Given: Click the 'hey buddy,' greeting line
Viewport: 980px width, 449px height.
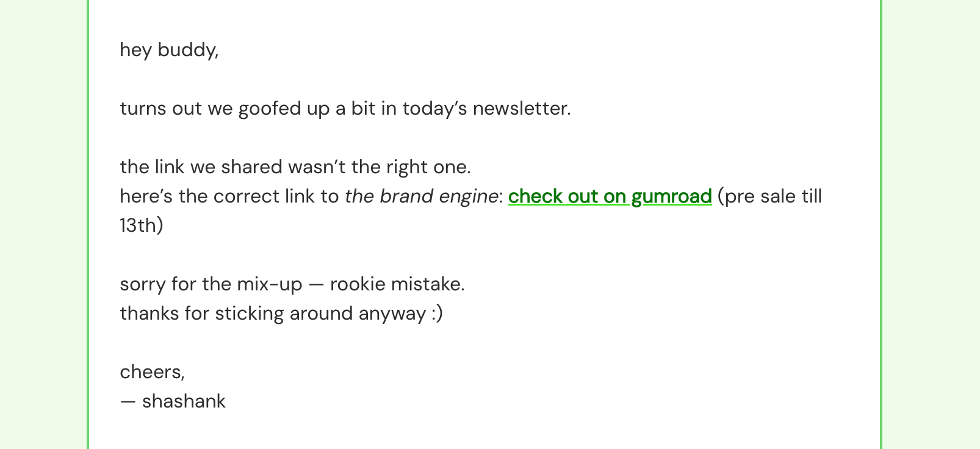Looking at the screenshot, I should pyautogui.click(x=169, y=50).
